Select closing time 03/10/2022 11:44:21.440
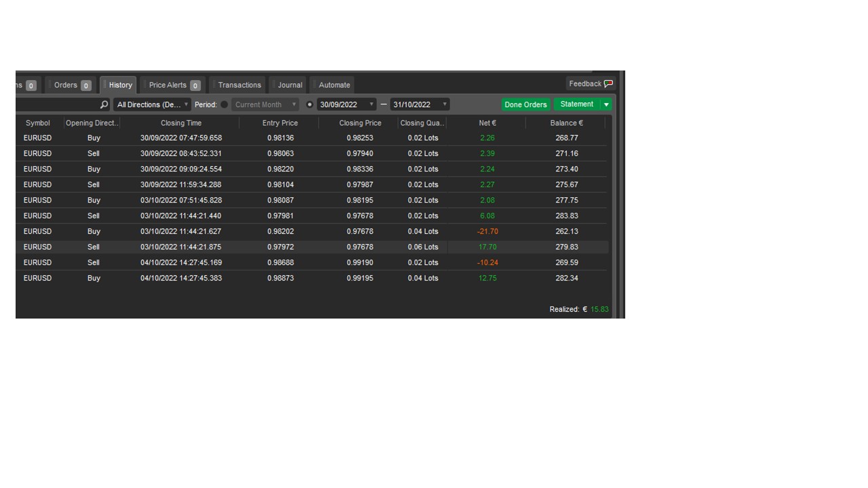The width and height of the screenshot is (868, 488). 181,216
